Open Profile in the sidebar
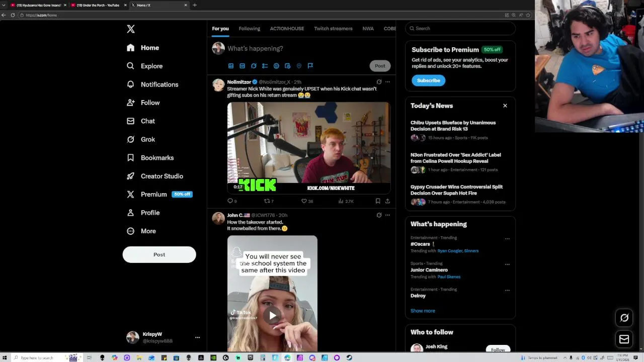Screen dimensions: 644x362 point(143,213)
